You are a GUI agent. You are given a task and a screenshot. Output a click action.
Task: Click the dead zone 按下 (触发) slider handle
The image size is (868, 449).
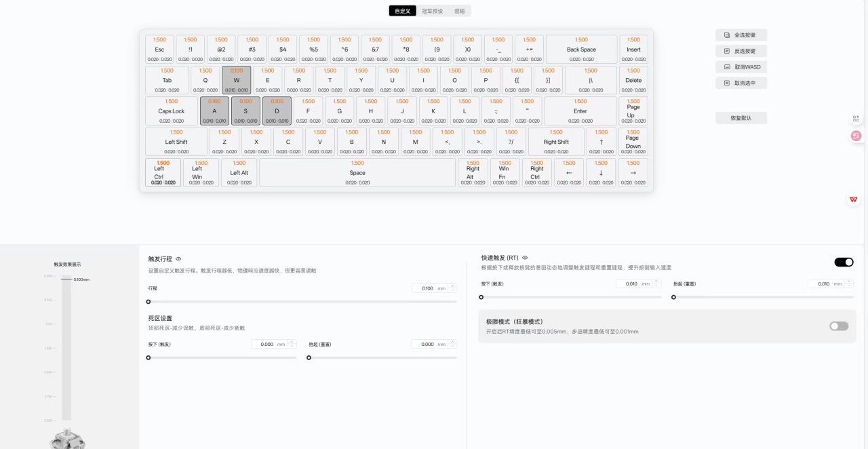[x=149, y=357]
